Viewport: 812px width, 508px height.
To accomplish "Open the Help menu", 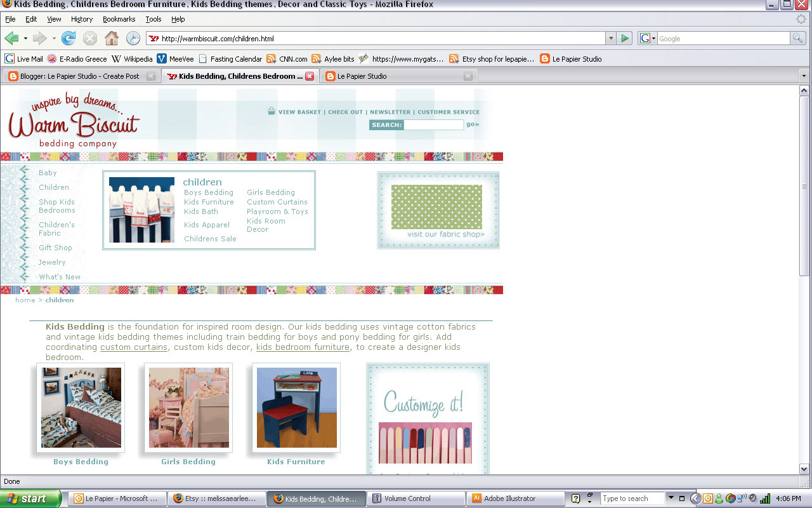I will point(178,19).
